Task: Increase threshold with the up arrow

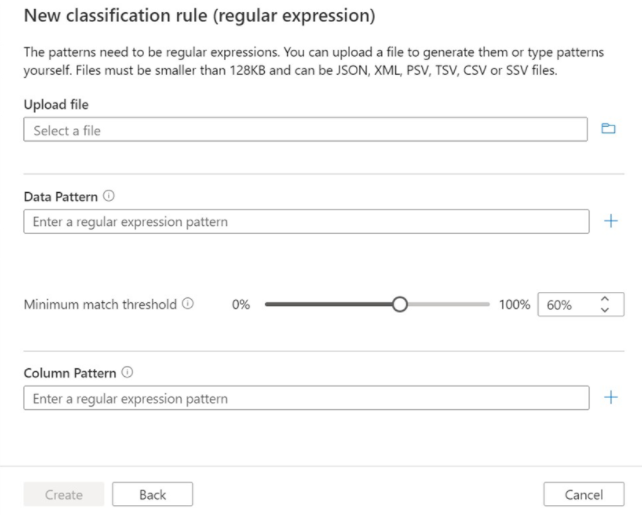Action: [604, 299]
